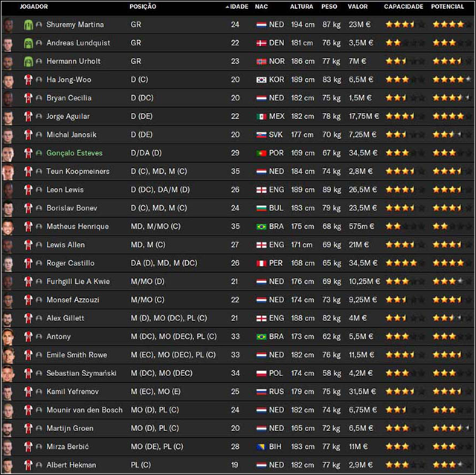Open Teun Koopmeiners' face thumbnail
Screen dimensions: 476x475
click(8, 172)
